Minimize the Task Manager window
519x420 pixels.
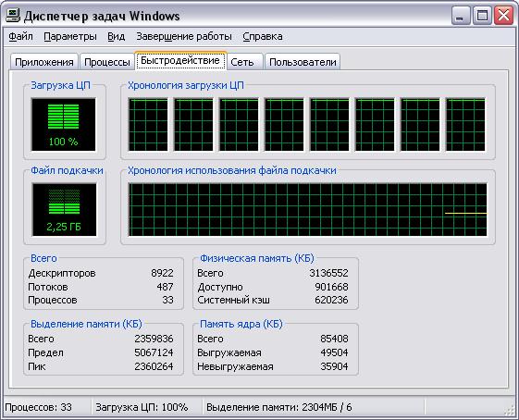coord(461,16)
